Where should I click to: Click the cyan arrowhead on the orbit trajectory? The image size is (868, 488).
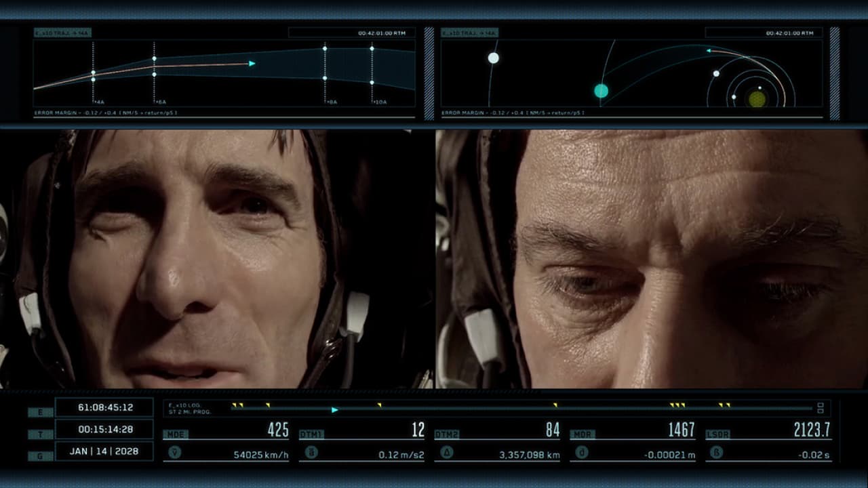point(709,50)
